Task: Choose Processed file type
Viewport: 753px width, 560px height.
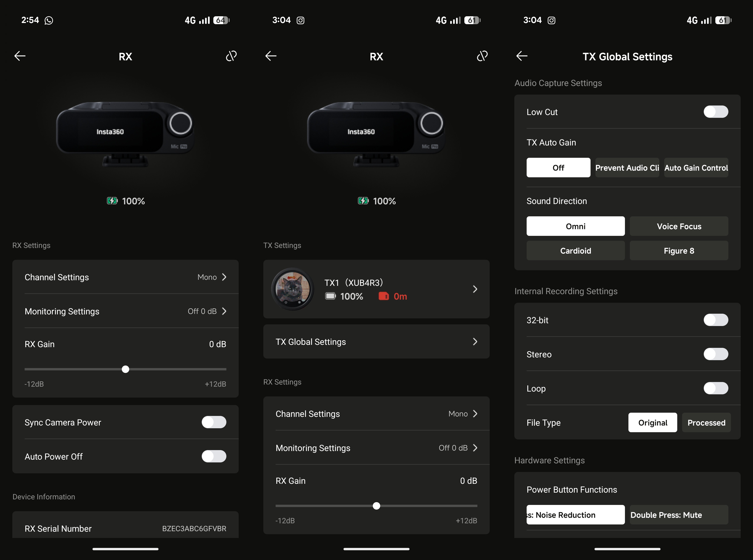Action: tap(706, 423)
